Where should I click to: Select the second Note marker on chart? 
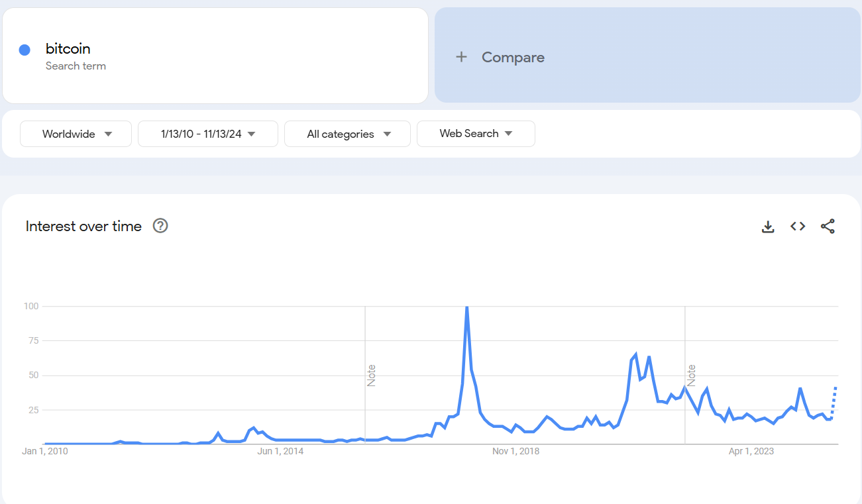(x=691, y=376)
